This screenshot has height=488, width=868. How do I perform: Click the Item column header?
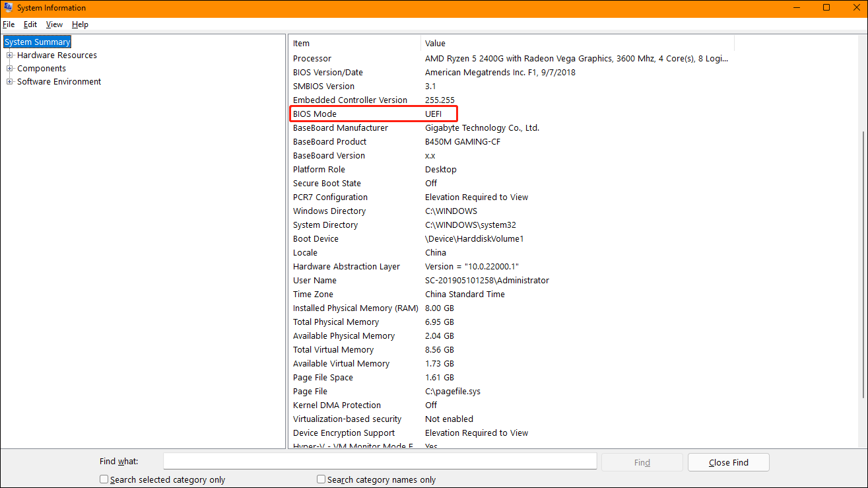coord(355,44)
